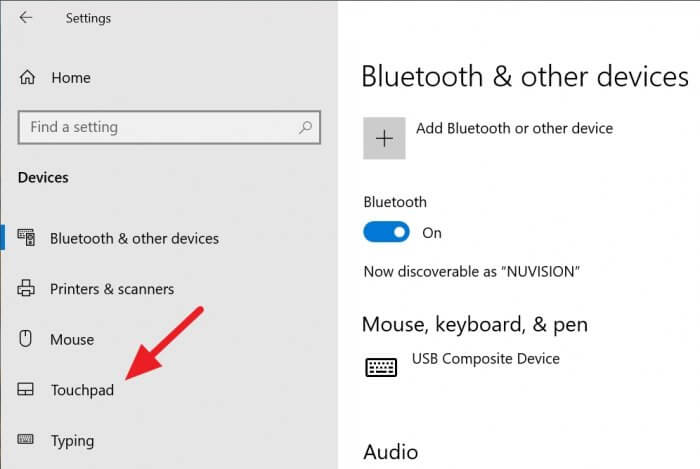Click the Touchpad icon in sidebar
The image size is (700, 469).
click(25, 389)
